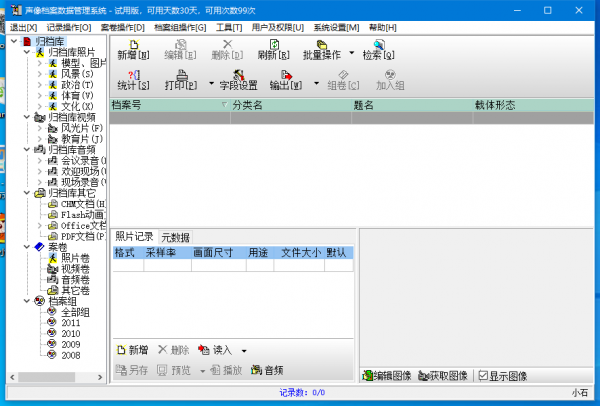The height and width of the screenshot is (406, 600).
Task: Open 退出[X] menu
Action: pos(23,28)
